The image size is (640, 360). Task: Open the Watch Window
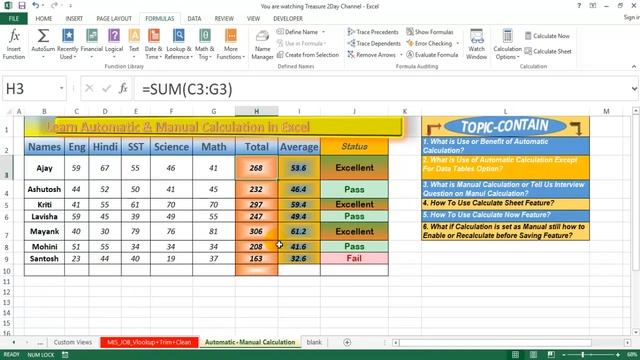coord(476,44)
